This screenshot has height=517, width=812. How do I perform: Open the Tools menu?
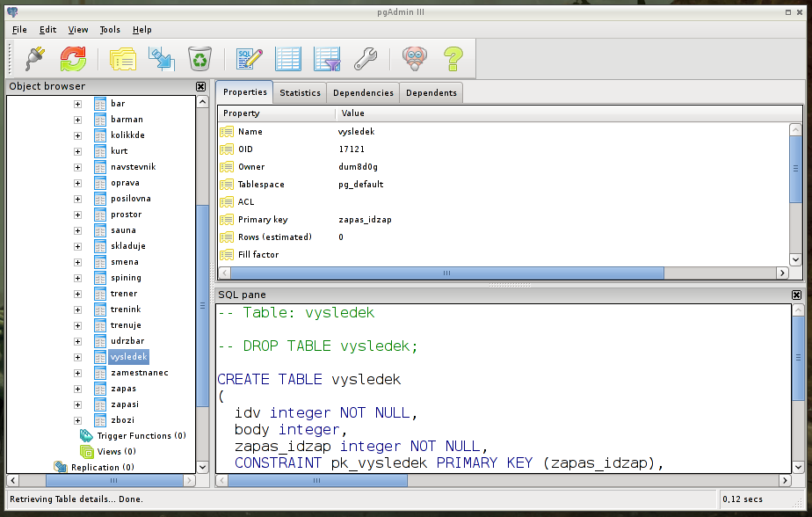[x=110, y=30]
